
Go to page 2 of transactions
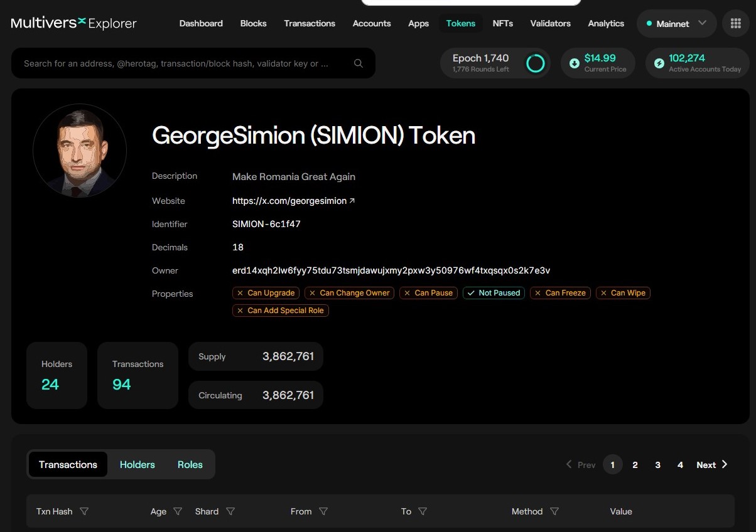pyautogui.click(x=635, y=465)
